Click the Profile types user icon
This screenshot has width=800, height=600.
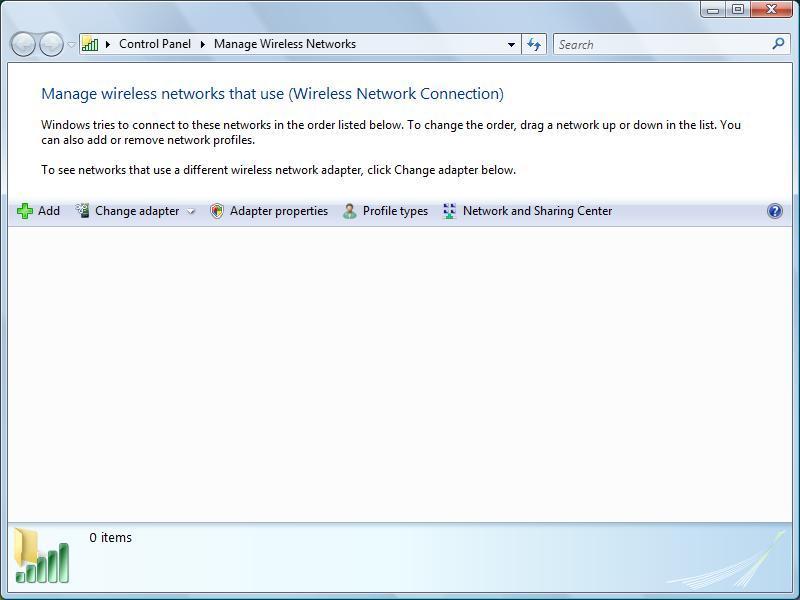(x=349, y=211)
